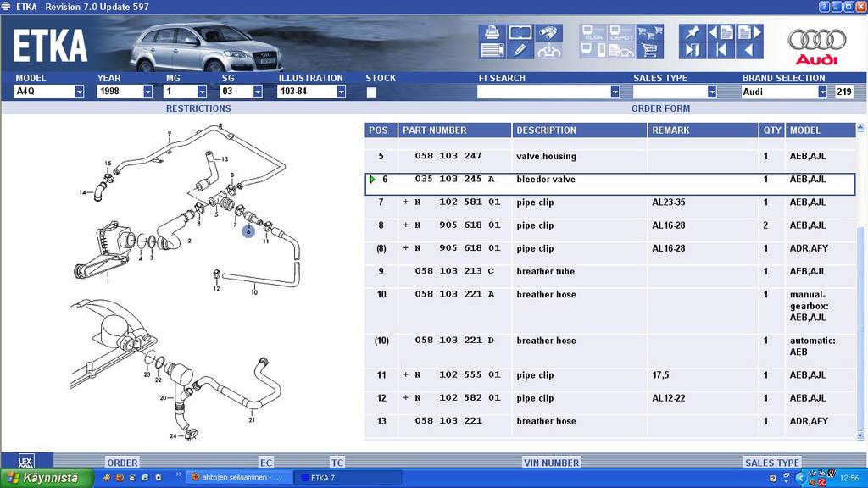
Task: Click the printer icon in the toolbar
Action: (492, 32)
